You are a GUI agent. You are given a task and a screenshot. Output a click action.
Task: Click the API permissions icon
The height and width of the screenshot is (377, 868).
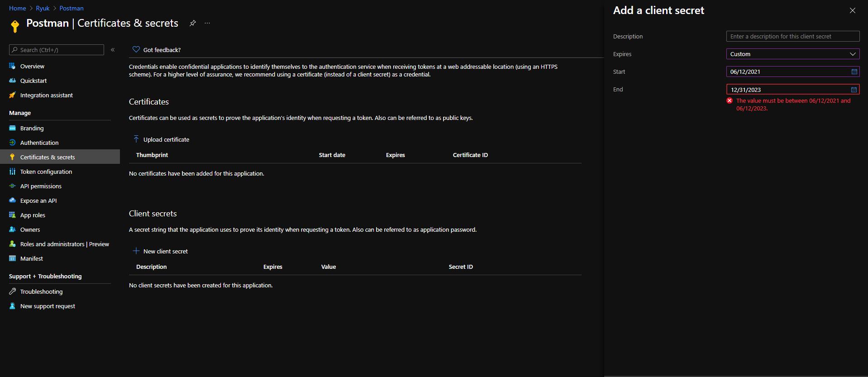coord(12,186)
